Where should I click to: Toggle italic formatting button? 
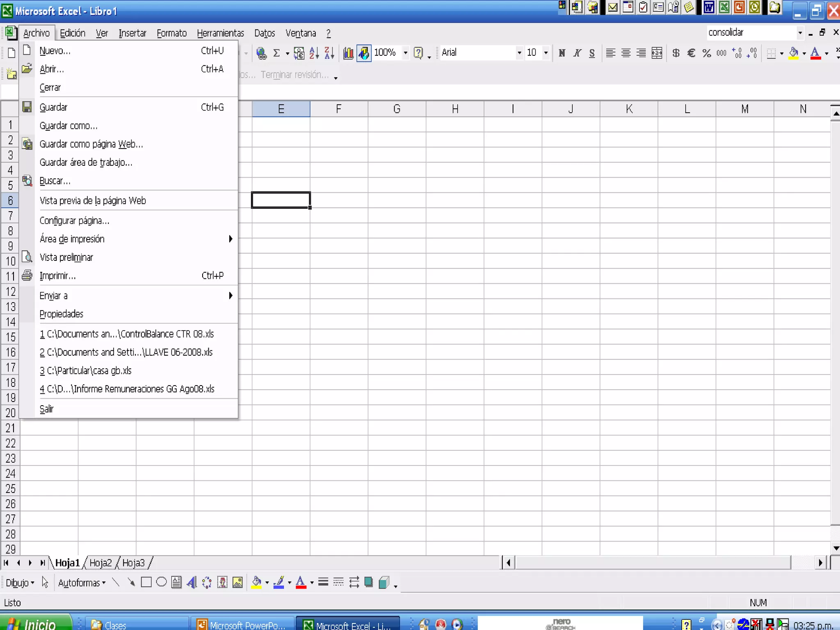[577, 53]
